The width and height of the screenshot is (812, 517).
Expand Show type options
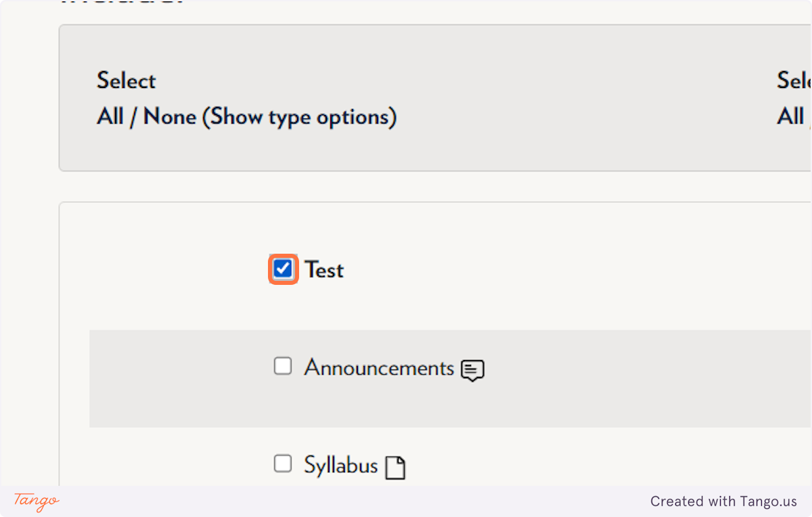click(299, 117)
